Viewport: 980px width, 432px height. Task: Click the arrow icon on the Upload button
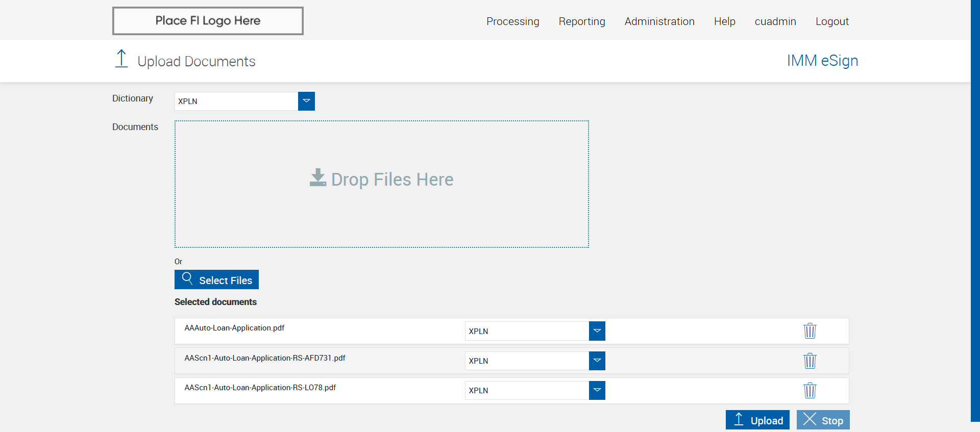739,419
